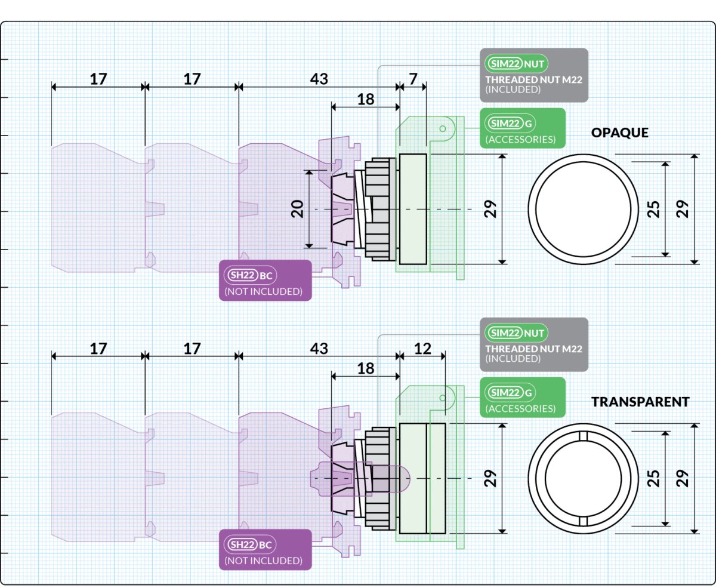Select the OPAQUE heading label
716x588 pixels.
coord(619,133)
